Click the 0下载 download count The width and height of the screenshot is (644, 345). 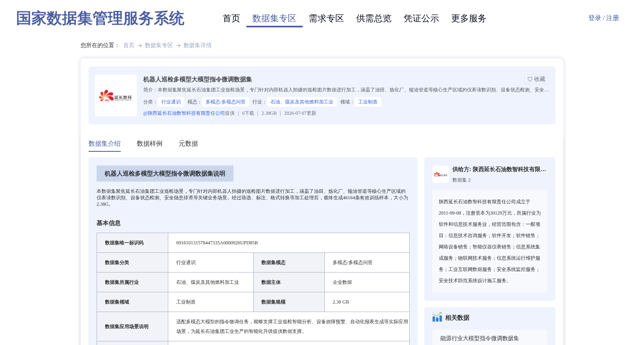tap(248, 113)
